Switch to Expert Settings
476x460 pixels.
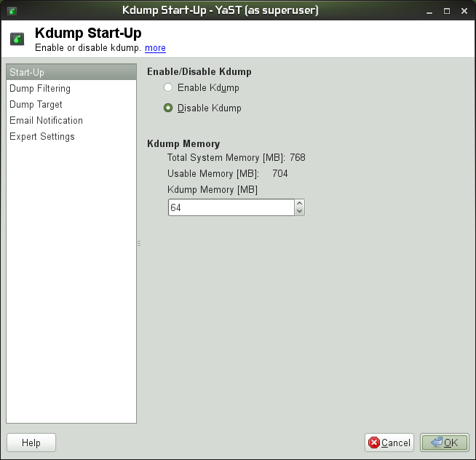point(71,137)
